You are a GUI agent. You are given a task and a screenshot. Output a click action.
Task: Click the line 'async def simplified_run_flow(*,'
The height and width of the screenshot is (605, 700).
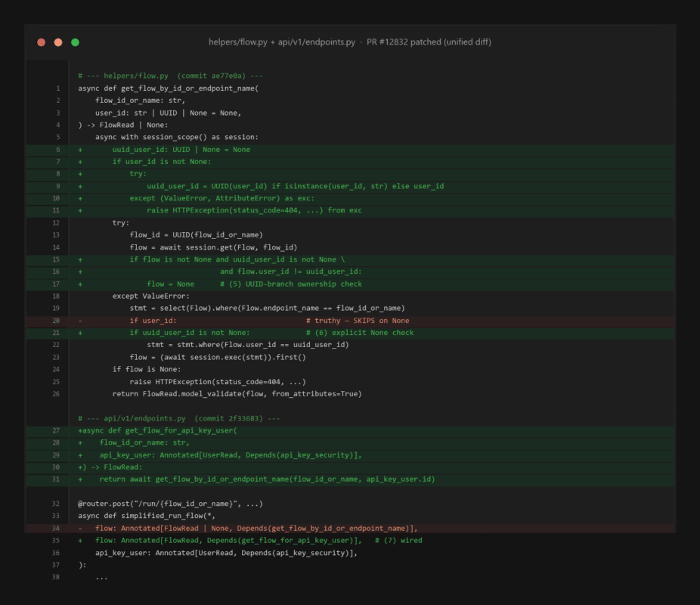(147, 516)
